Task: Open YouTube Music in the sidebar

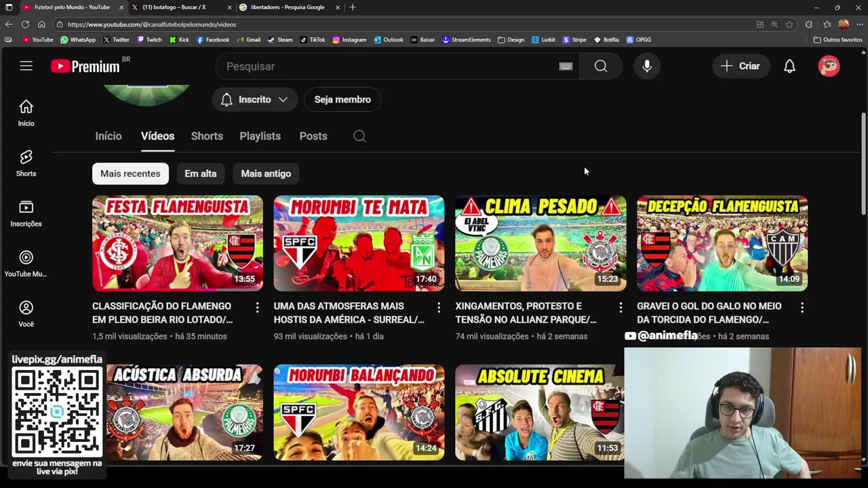Action: (26, 264)
